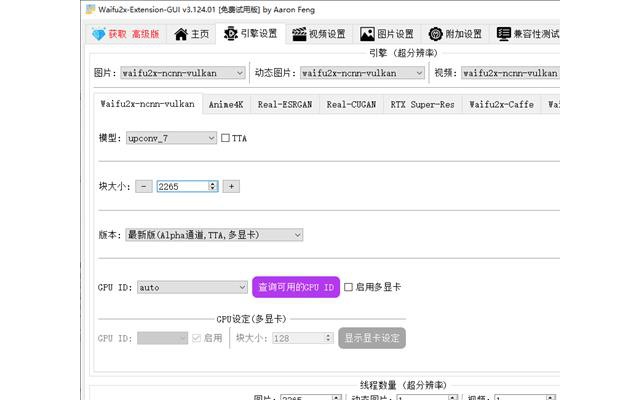
Task: Open the 视频 engine dropdown
Action: click(510, 73)
